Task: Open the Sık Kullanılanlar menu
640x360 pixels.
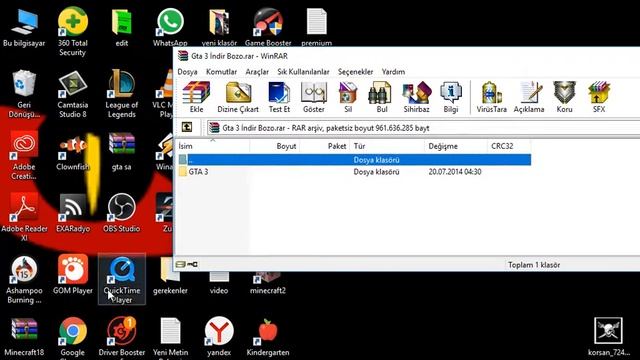Action: [303, 72]
